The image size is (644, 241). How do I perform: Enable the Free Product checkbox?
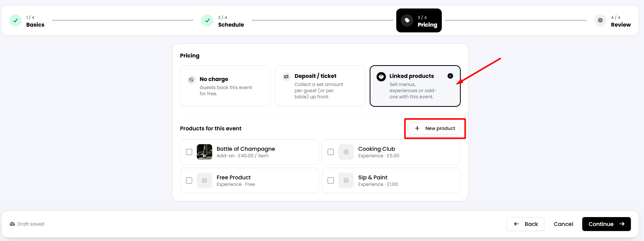pos(189,180)
